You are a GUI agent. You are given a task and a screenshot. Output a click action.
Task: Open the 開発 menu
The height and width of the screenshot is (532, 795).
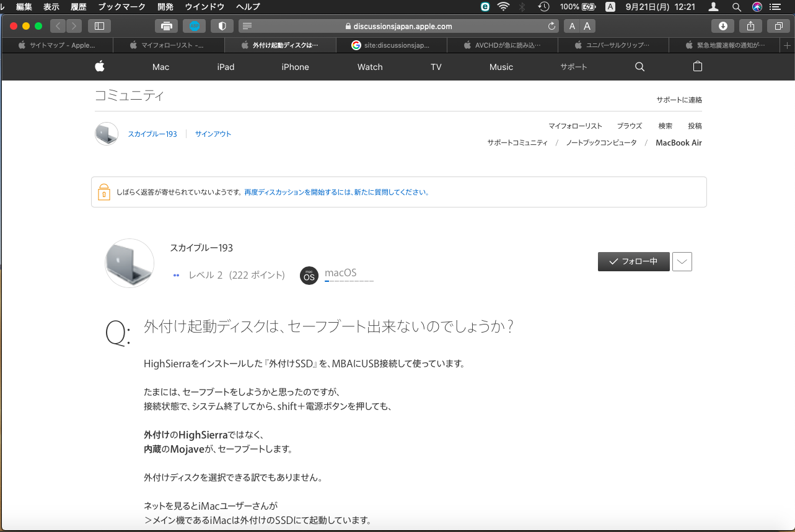(165, 7)
